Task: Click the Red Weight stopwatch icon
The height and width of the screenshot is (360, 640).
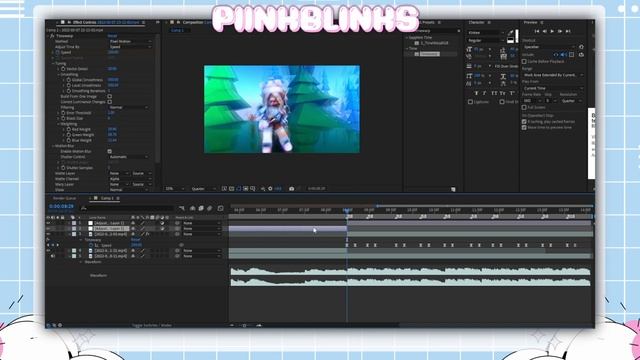Action: coord(68,129)
